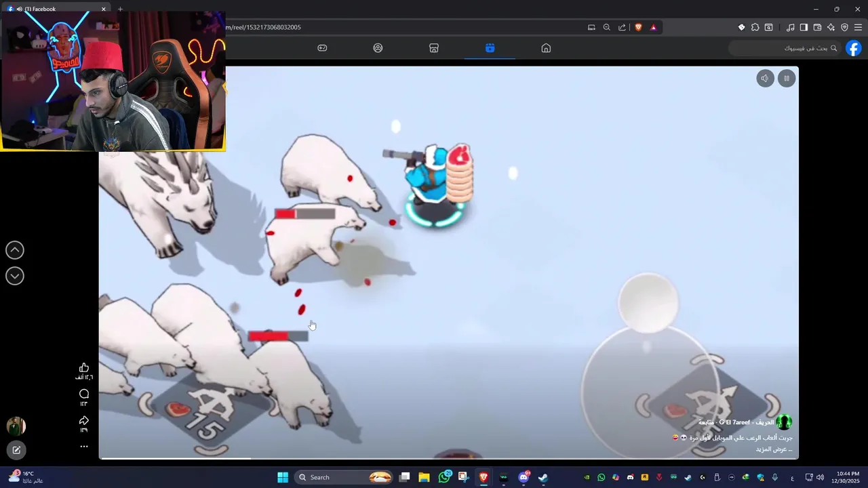Open Task View on the taskbar
Screen dimensions: 868x488
point(405,477)
